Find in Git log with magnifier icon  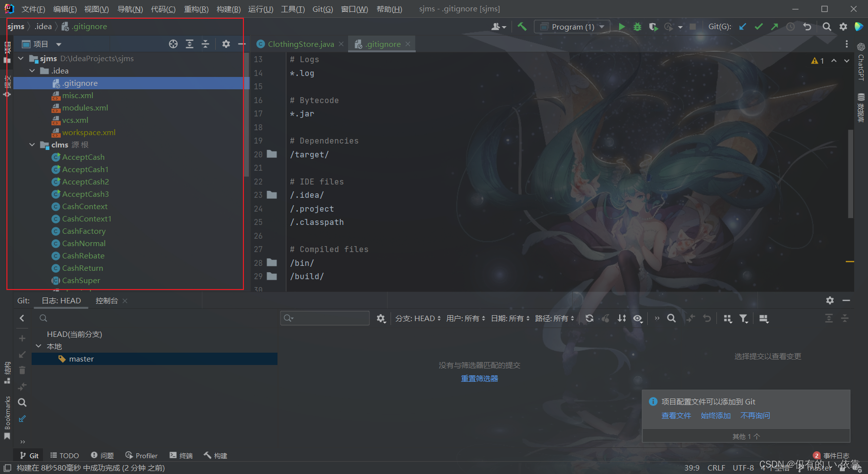[x=671, y=319]
